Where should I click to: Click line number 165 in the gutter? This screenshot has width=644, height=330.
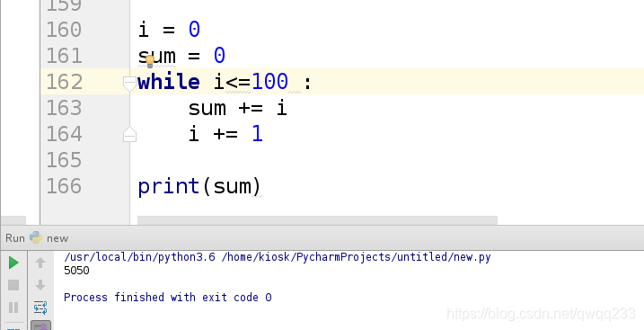pos(64,160)
